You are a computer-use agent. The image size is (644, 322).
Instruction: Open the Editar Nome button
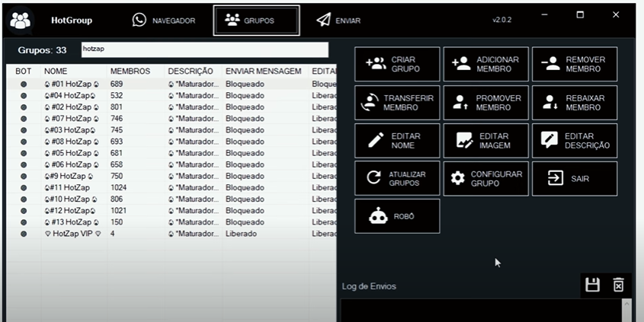pyautogui.click(x=397, y=141)
